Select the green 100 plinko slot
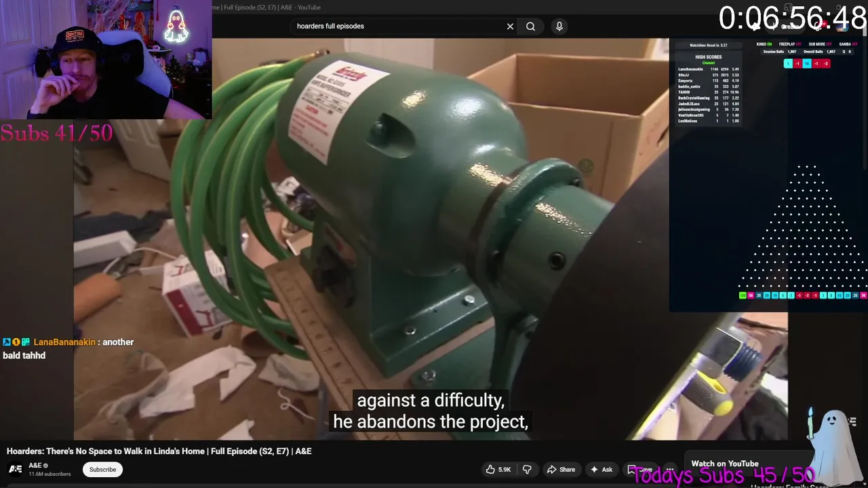The width and height of the screenshot is (868, 488). (x=743, y=296)
